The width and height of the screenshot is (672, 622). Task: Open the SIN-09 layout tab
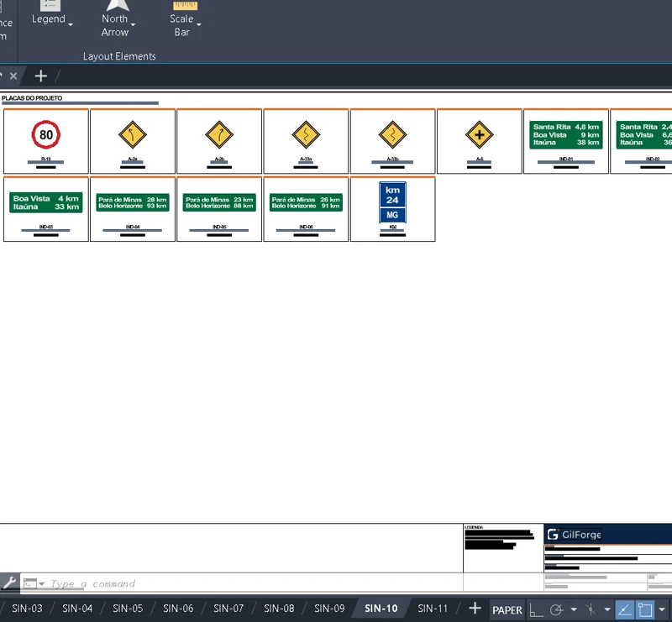pyautogui.click(x=329, y=609)
